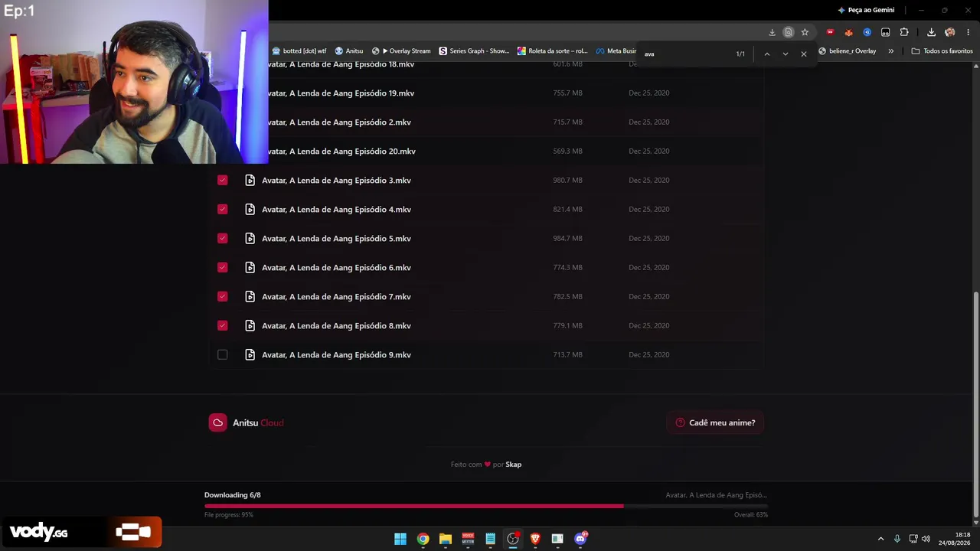The width and height of the screenshot is (980, 551).
Task: Click the red extension icon in toolbar
Action: tap(830, 32)
